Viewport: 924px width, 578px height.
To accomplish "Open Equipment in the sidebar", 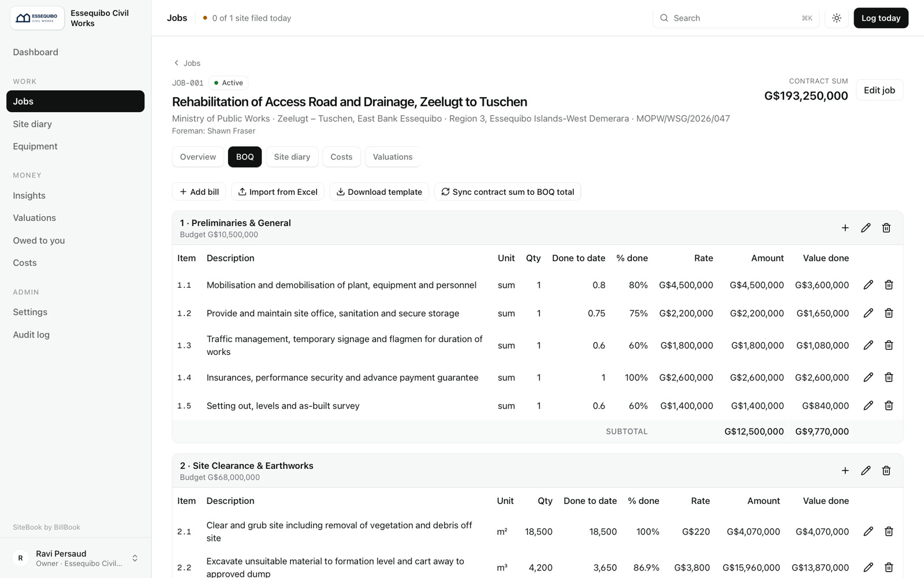I will point(76,146).
